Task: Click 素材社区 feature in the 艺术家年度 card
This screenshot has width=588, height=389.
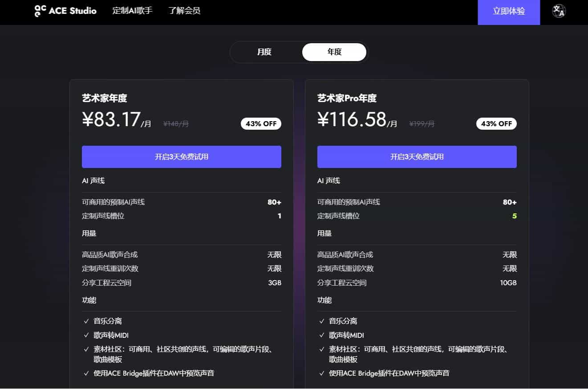Action: 183,354
